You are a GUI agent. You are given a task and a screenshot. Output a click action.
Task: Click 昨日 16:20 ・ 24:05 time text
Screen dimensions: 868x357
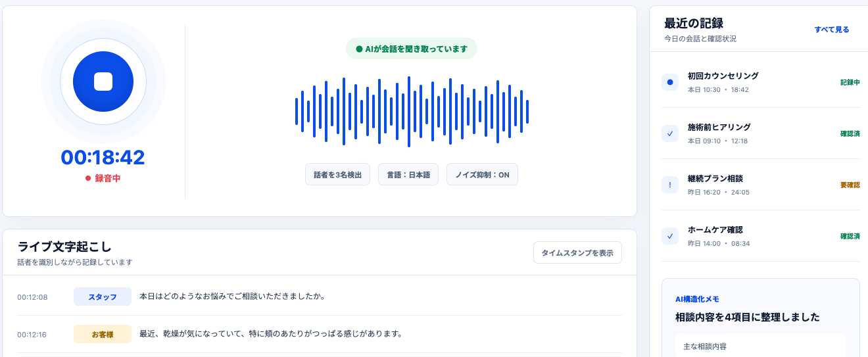click(x=719, y=192)
